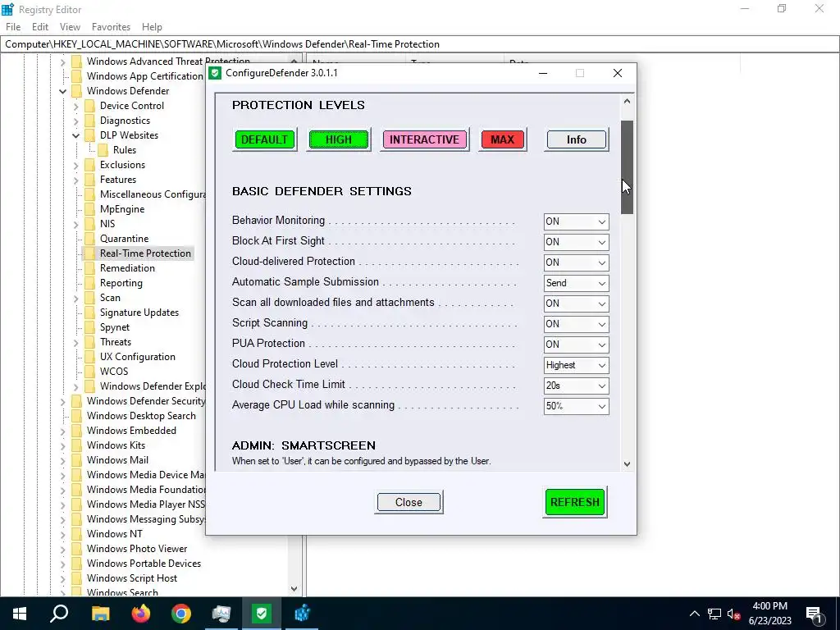Click ConfigureDefender scrollbar down arrow
This screenshot has width=840, height=630.
[627, 464]
